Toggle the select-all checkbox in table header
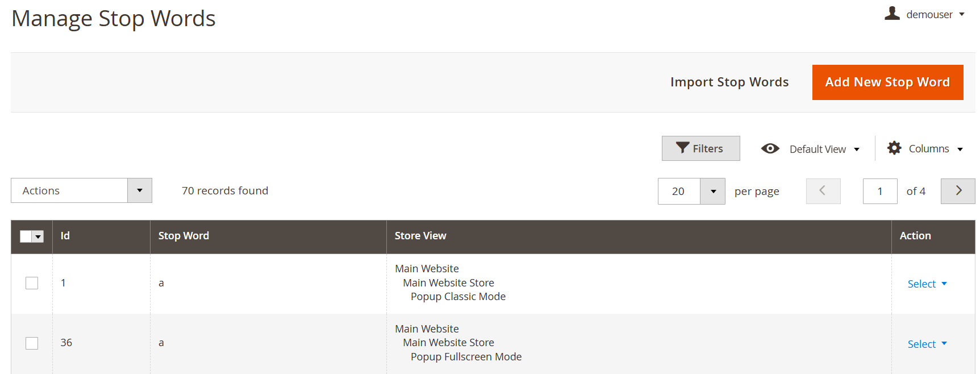 click(x=26, y=236)
